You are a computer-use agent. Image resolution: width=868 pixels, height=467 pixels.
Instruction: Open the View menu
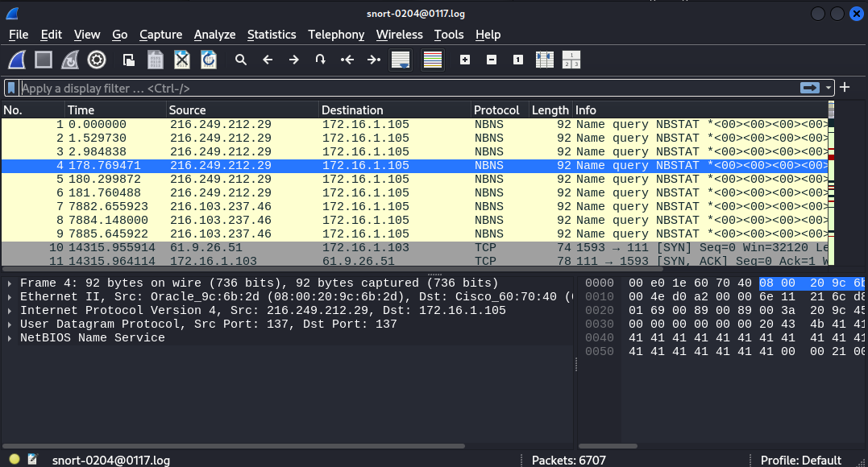click(x=87, y=35)
